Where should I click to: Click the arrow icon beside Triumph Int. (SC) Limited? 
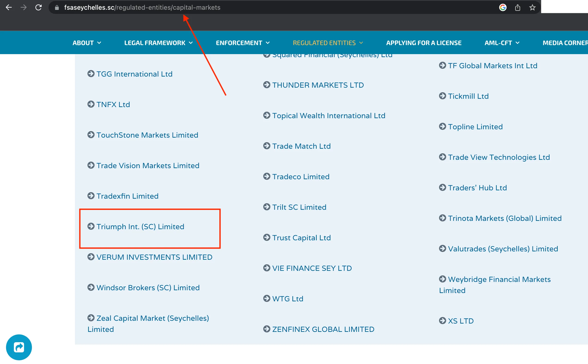coord(91,226)
